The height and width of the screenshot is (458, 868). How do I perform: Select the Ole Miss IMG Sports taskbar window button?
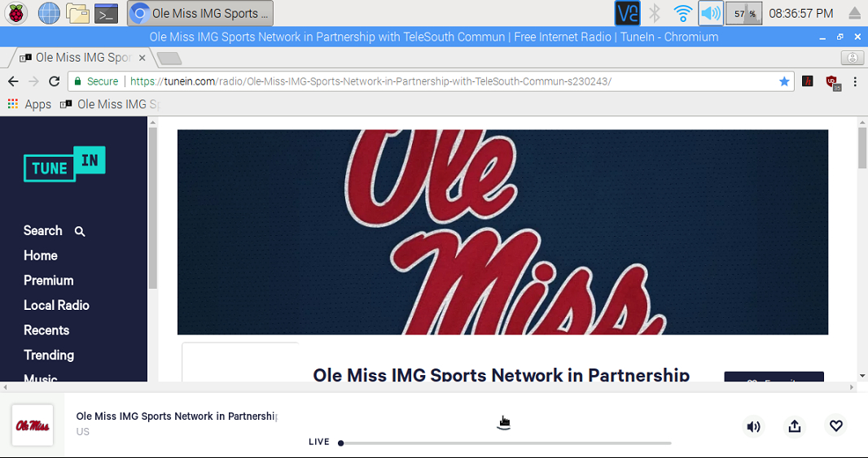pyautogui.click(x=200, y=13)
